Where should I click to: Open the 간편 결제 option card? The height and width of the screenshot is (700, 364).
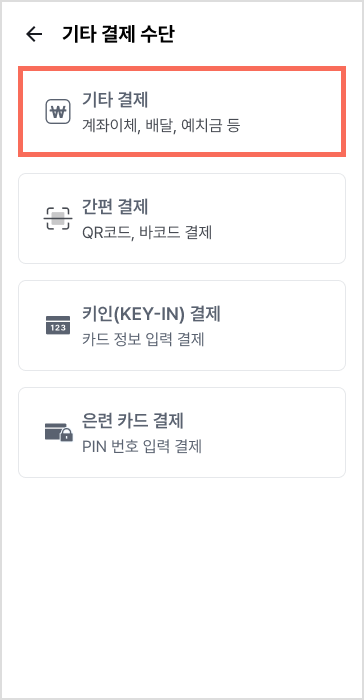coord(182,218)
